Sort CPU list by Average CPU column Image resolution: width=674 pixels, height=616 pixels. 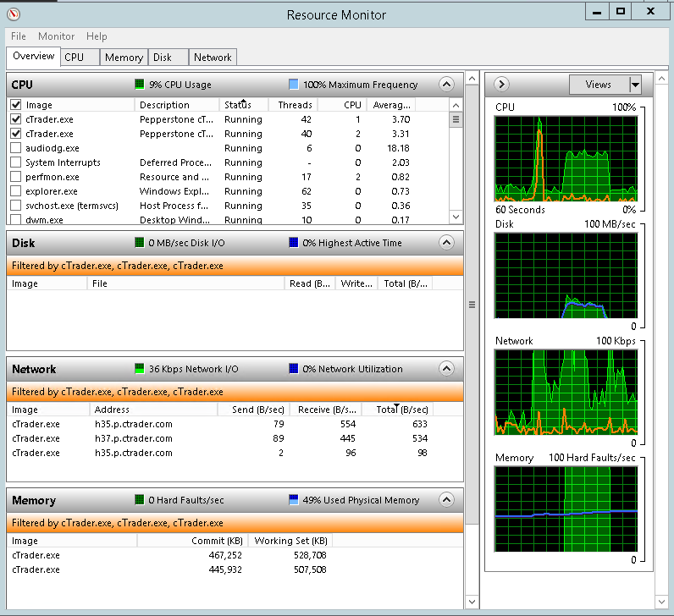point(391,105)
